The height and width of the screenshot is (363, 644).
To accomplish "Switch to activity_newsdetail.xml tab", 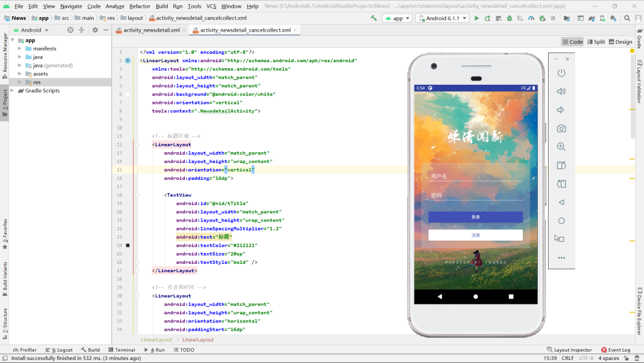I will coord(151,30).
